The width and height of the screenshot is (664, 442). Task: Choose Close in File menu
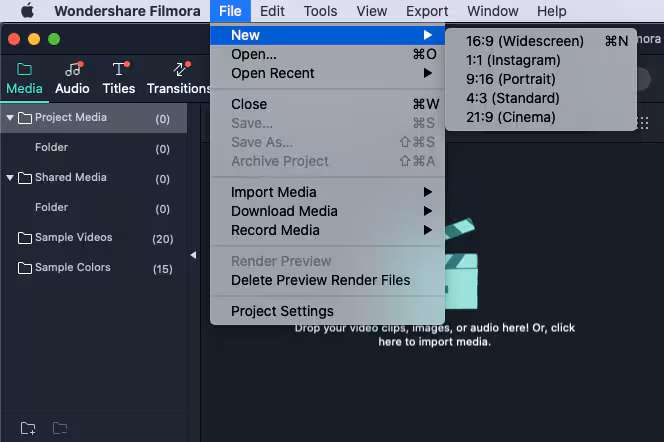[327, 104]
